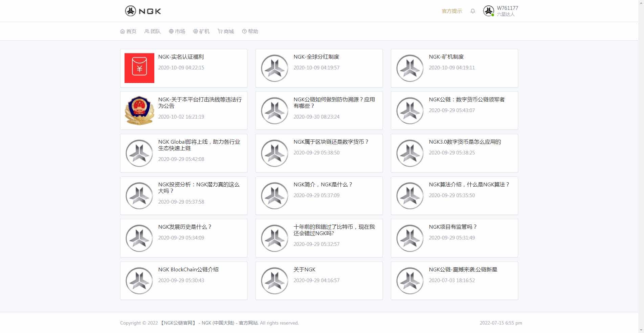Click the icon beside NGK投资分析

[x=139, y=195]
